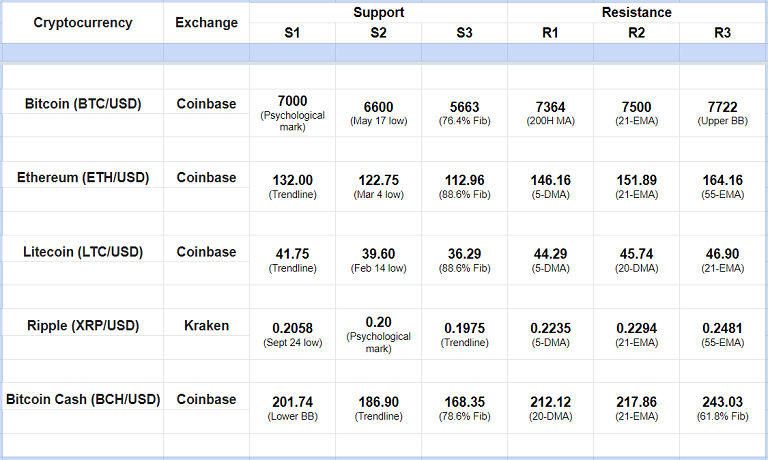Select Litecoin S3 value 36.29
This screenshot has height=460, width=768.
(x=464, y=254)
